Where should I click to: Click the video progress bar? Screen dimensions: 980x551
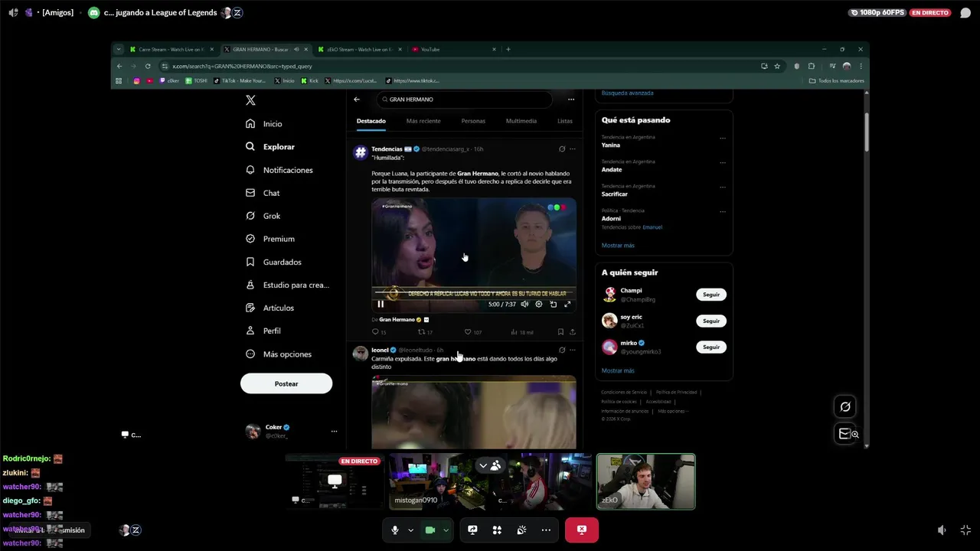coord(474,292)
